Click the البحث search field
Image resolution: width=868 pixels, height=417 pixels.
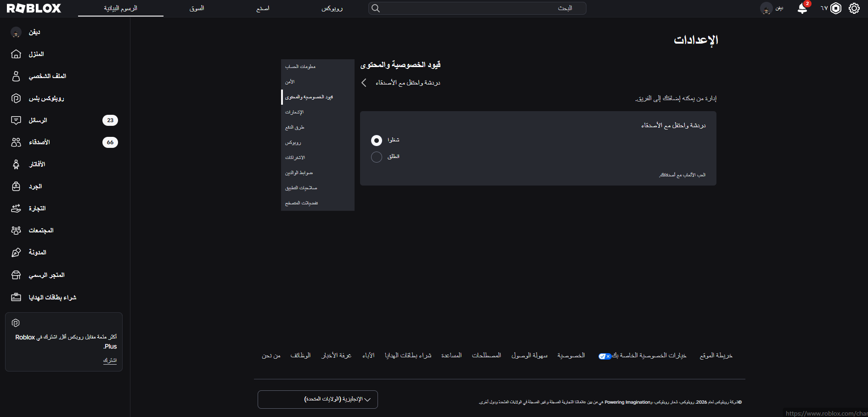[477, 8]
